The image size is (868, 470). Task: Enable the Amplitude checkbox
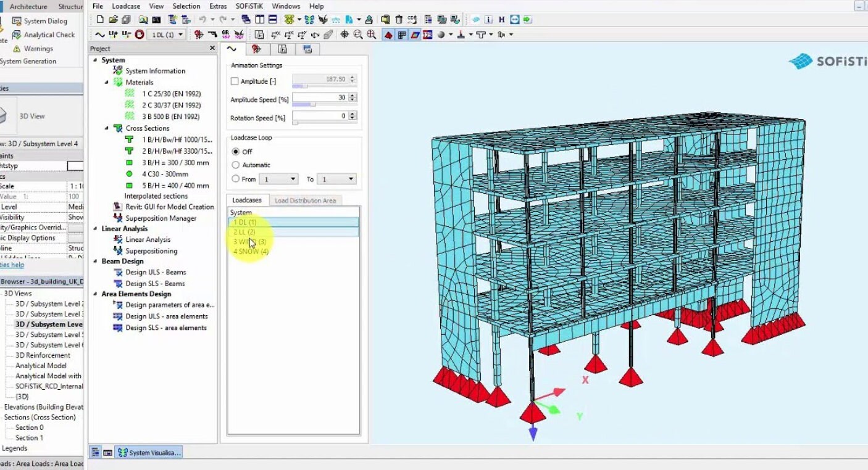coord(235,81)
